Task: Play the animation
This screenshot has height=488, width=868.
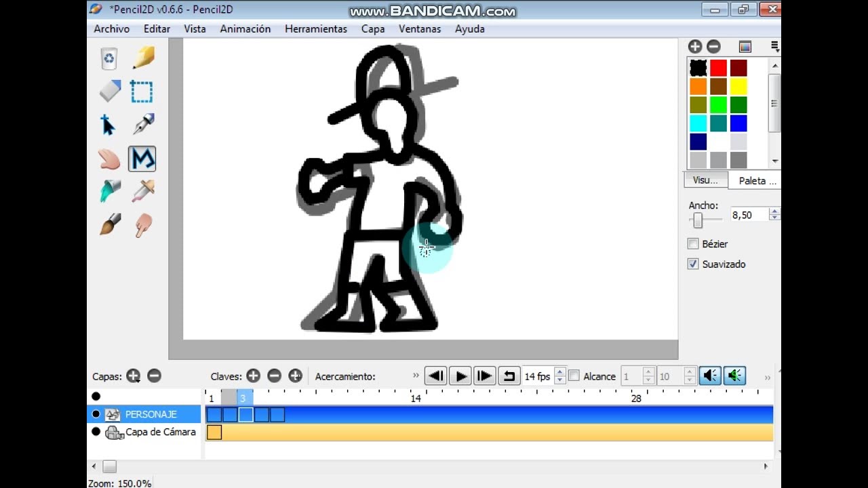Action: point(460,375)
